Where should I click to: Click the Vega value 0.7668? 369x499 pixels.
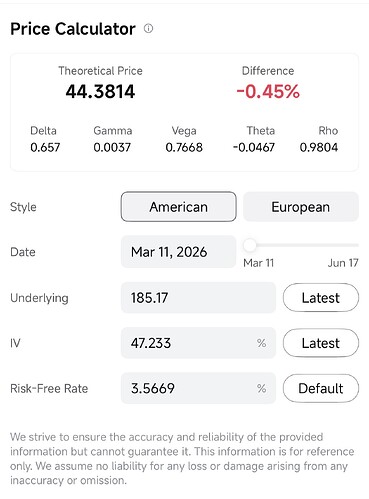coord(184,147)
